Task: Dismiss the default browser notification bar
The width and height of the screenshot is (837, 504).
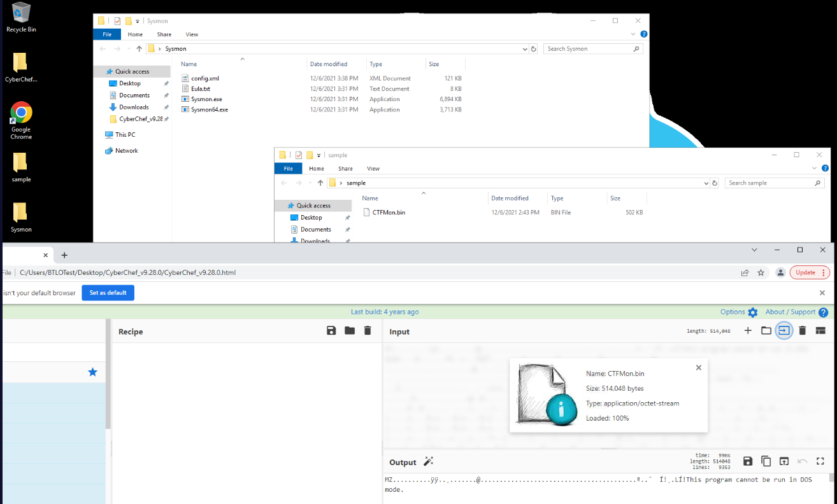Action: (822, 293)
